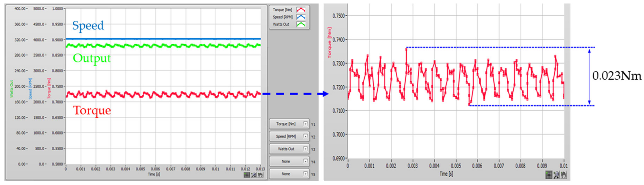Viewport: 644px width, 185px height.
Task: Click the Speed [RPM] legend label
Action: [x=282, y=17]
